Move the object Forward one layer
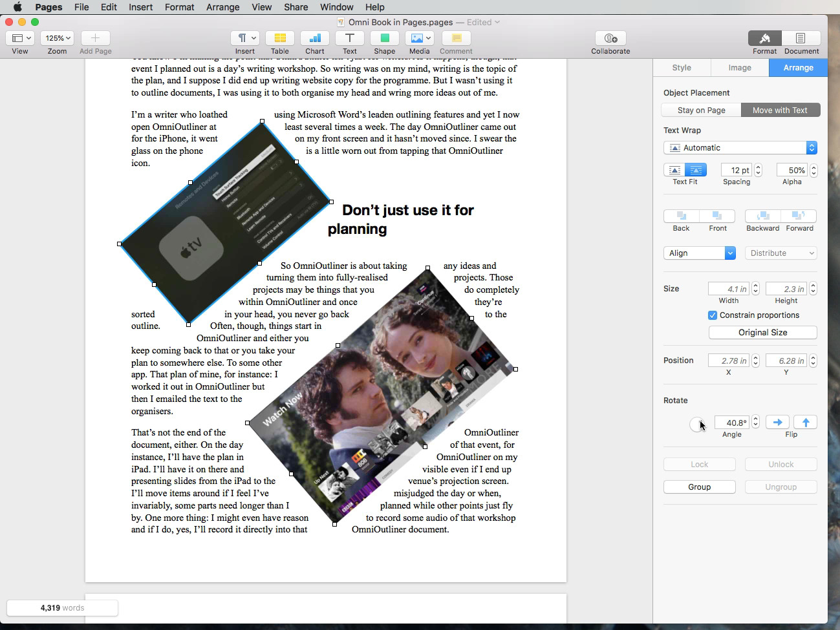 [799, 216]
